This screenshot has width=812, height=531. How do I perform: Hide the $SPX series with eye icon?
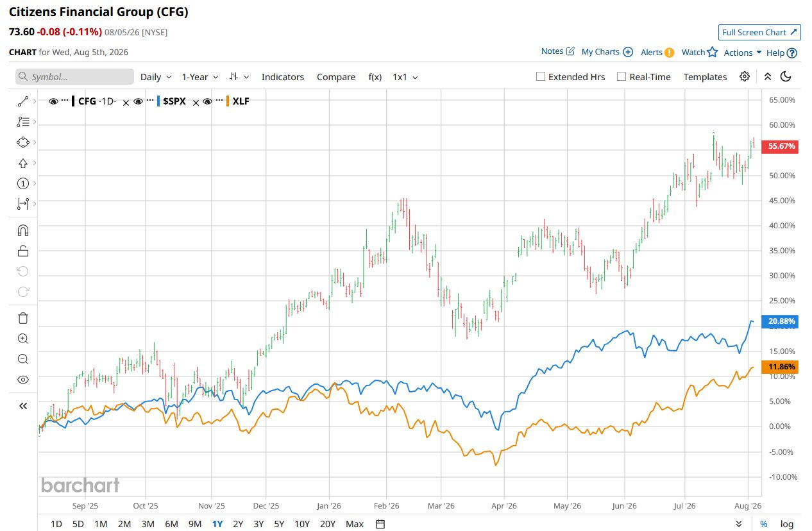pos(138,101)
